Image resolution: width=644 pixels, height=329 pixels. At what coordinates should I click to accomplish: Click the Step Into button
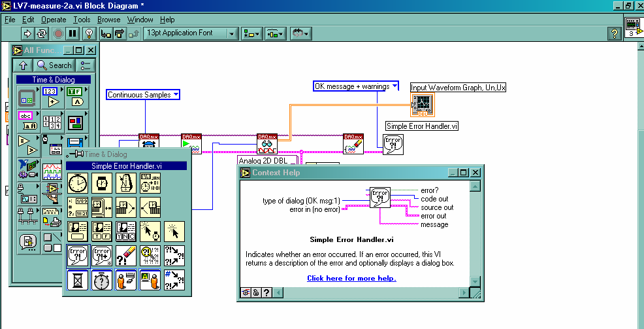(x=106, y=33)
